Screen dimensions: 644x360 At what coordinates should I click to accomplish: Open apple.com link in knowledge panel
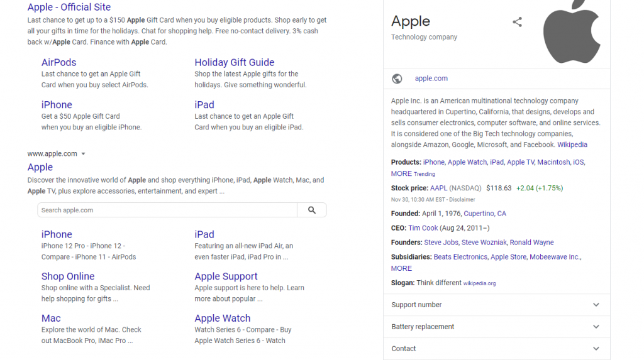click(x=431, y=79)
